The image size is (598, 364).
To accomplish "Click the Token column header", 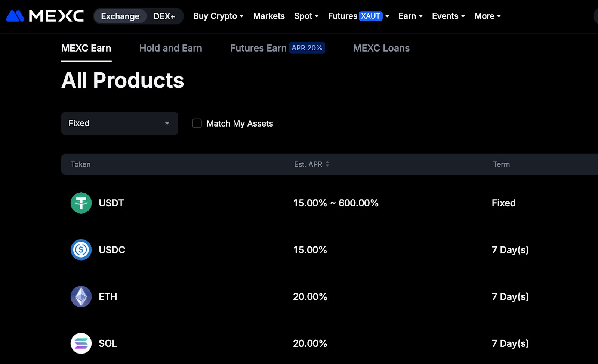I will pos(81,164).
